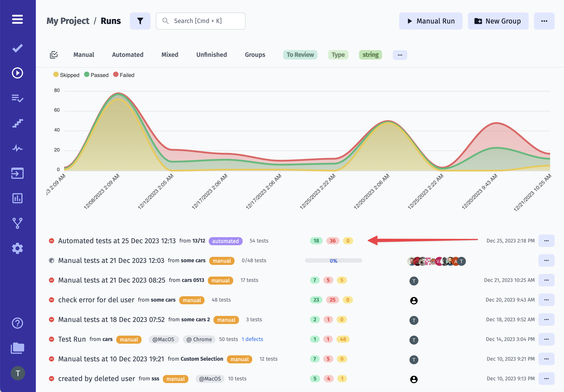The image size is (564, 392).
Task: Open the Test Run from cars
Action: coord(72,339)
